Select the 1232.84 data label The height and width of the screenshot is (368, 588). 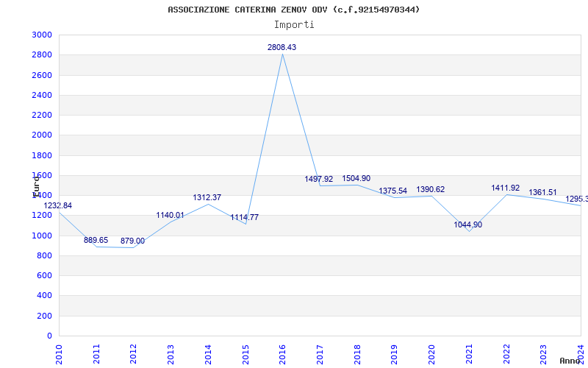tap(58, 206)
